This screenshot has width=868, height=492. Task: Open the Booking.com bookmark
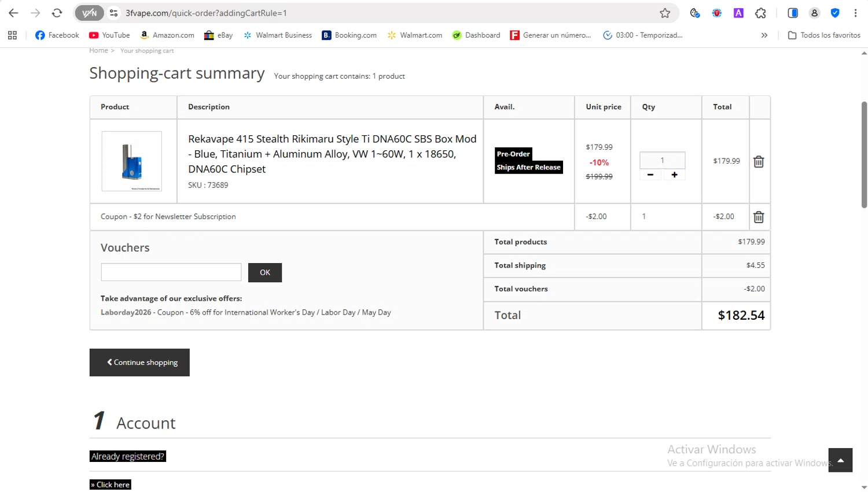(349, 35)
